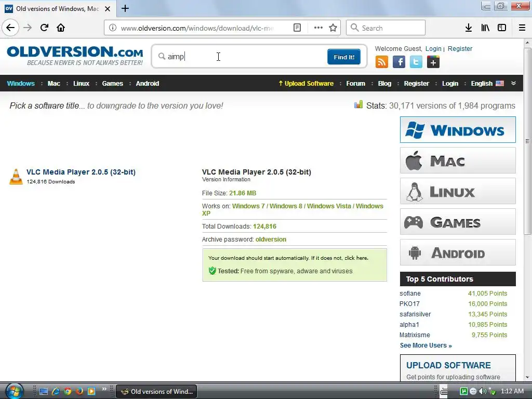This screenshot has width=532, height=399.
Task: Open the Windows nav menu item
Action: 21,84
